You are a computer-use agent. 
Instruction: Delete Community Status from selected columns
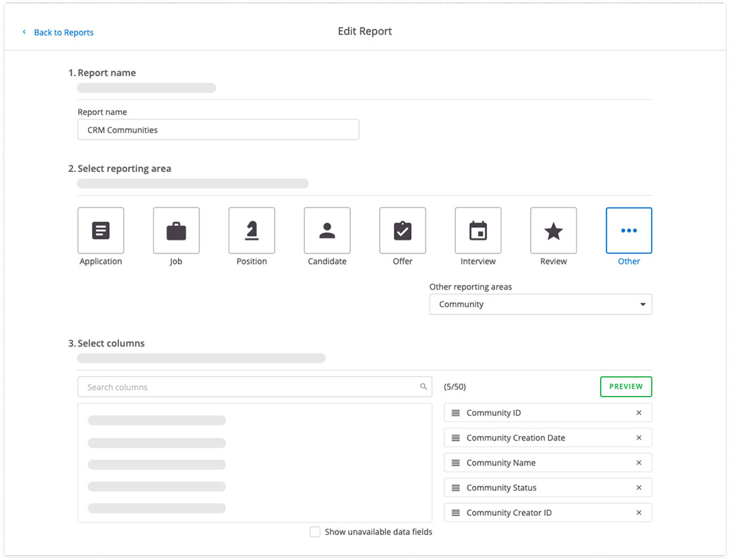[x=639, y=488]
